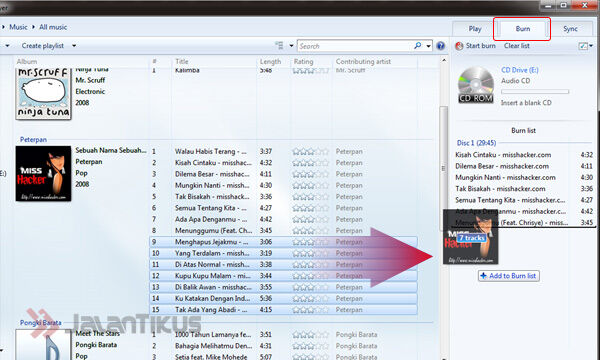Click the Disc 1 (29:45) header
Screen dimensions: 600x360
pos(476,143)
